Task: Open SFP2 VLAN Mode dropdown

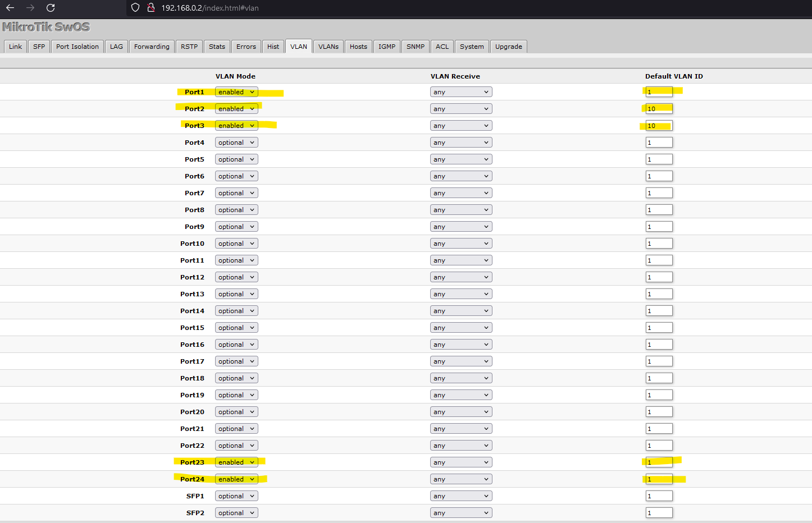Action: [236, 513]
